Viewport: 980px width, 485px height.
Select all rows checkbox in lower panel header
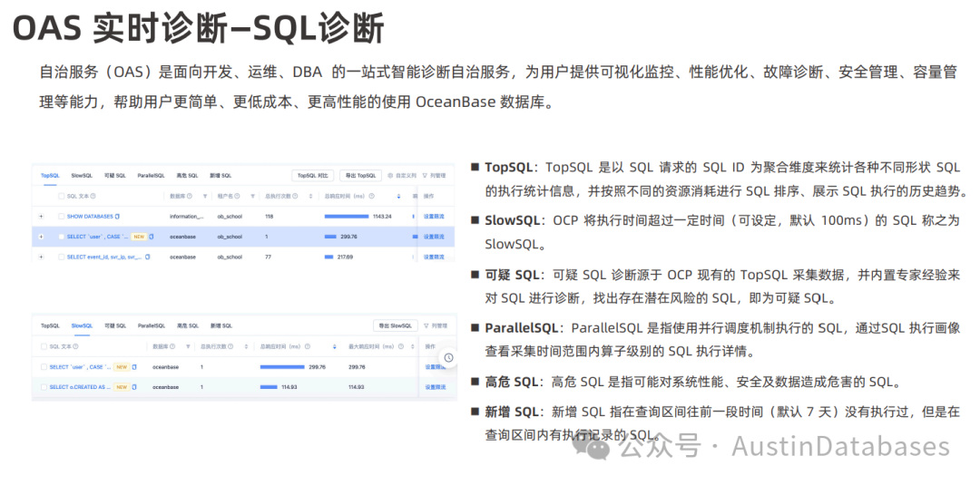44,346
